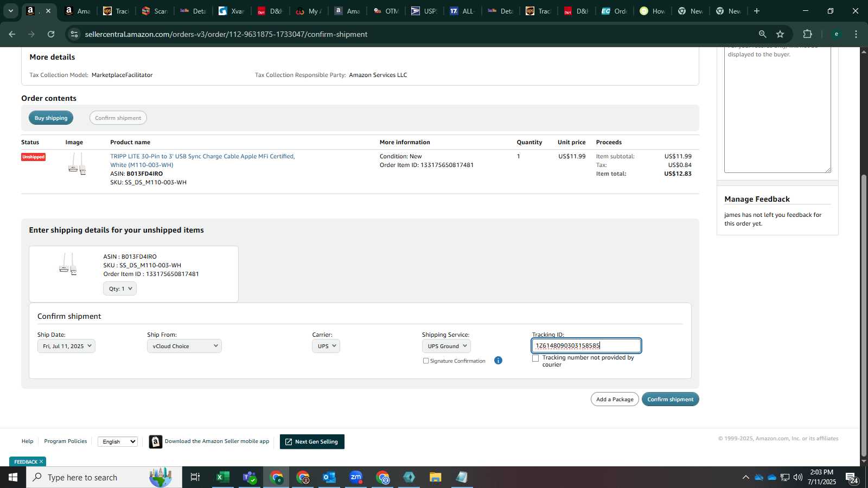
Task: Open the Program Policies link
Action: click(x=66, y=441)
